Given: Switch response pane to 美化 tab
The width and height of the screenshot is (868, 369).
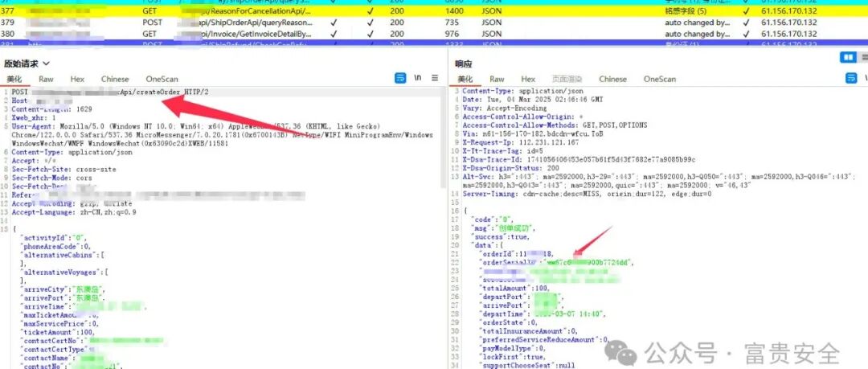Looking at the screenshot, I should coord(465,79).
